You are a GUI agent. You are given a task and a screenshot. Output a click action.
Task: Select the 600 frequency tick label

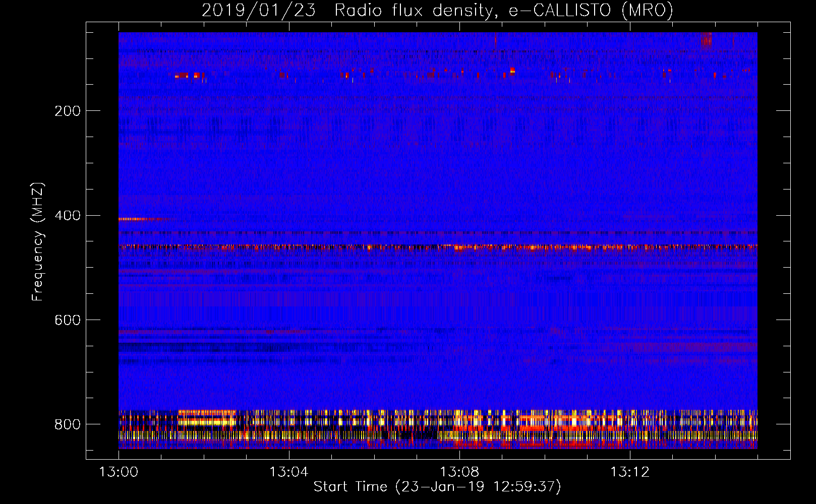coord(68,321)
